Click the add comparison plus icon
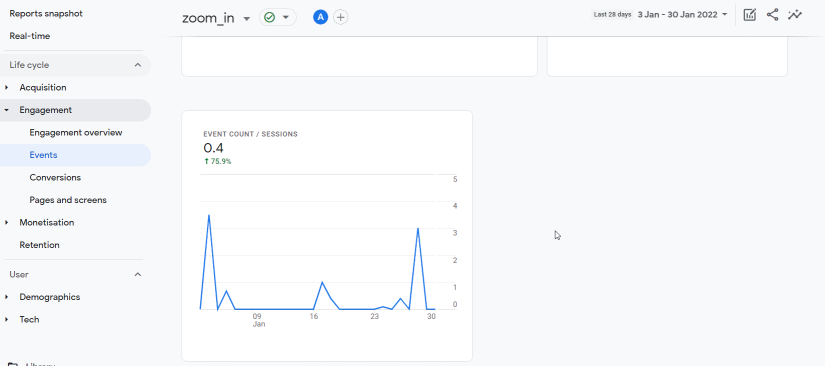 tap(341, 17)
